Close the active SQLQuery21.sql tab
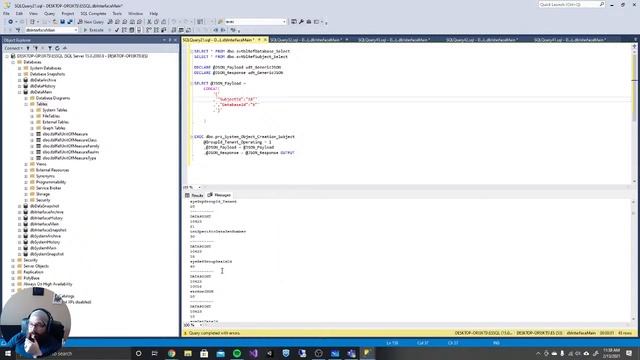 click(x=265, y=40)
